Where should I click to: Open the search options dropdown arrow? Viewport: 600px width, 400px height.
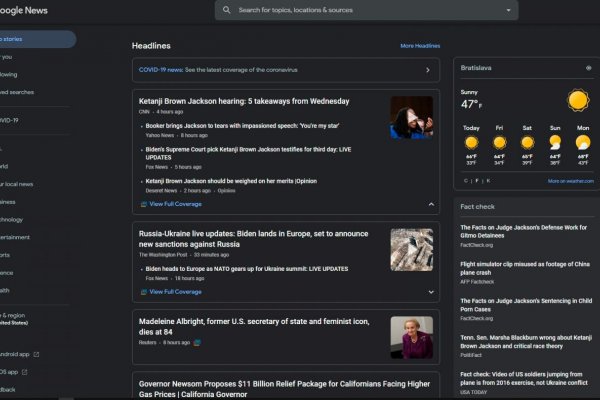click(509, 10)
